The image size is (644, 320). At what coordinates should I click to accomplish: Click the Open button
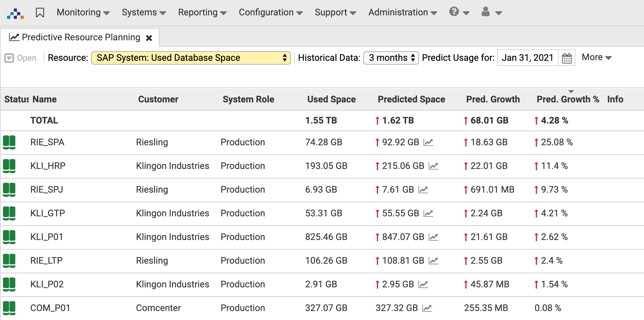tap(20, 58)
